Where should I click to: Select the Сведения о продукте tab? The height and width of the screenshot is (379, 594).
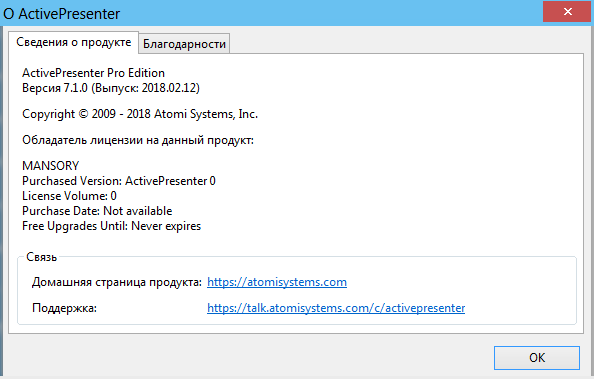[73, 42]
